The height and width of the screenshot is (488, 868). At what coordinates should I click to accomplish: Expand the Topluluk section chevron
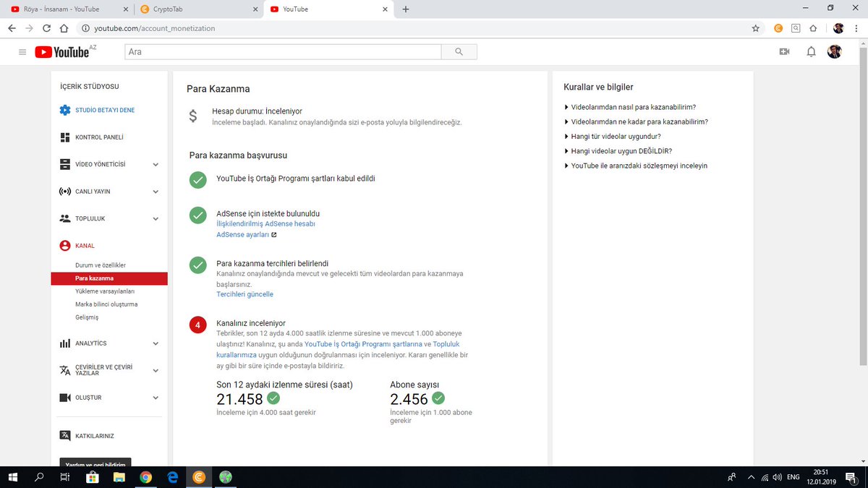[156, 219]
